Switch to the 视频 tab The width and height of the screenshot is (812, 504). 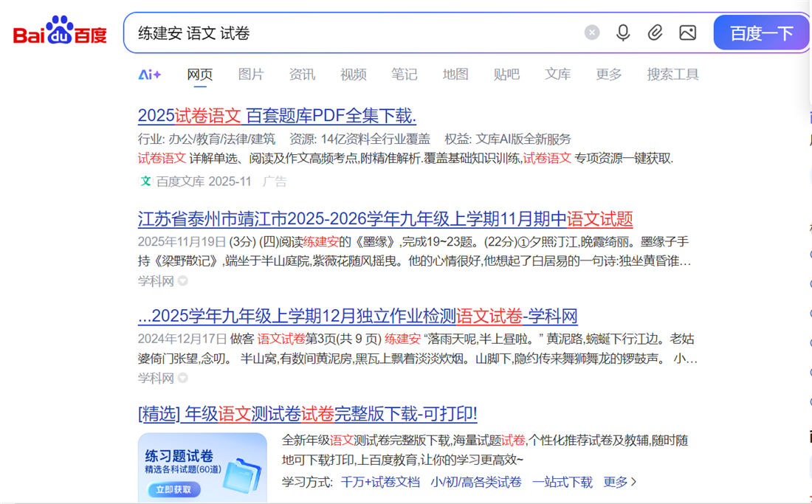coord(353,74)
